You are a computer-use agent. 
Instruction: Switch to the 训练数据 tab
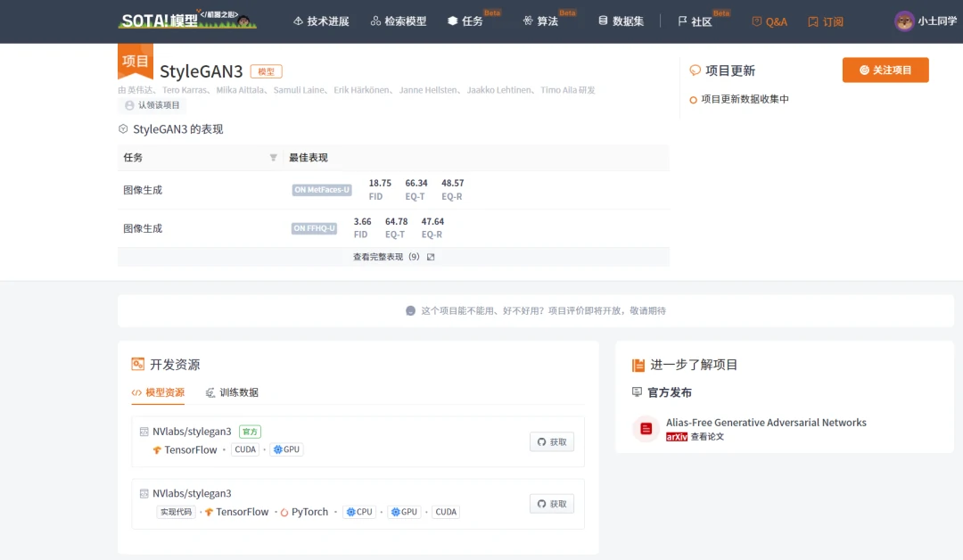coord(232,392)
